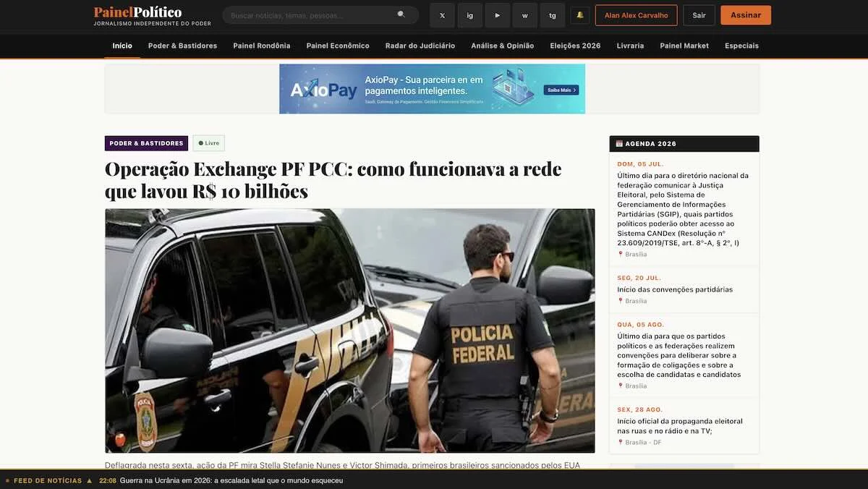The image size is (868, 489).
Task: Open agenda item dated DOM, 05 JUL.
Action: coord(684,209)
